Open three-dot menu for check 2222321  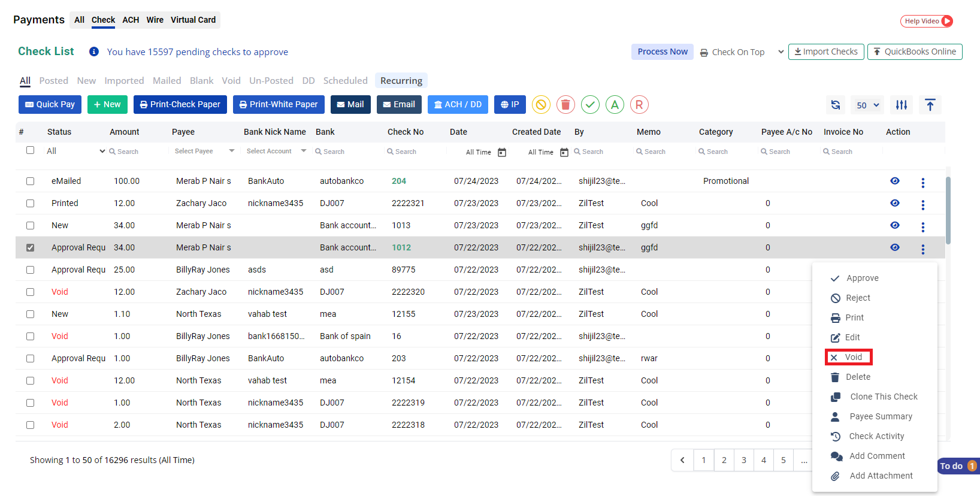click(x=922, y=205)
